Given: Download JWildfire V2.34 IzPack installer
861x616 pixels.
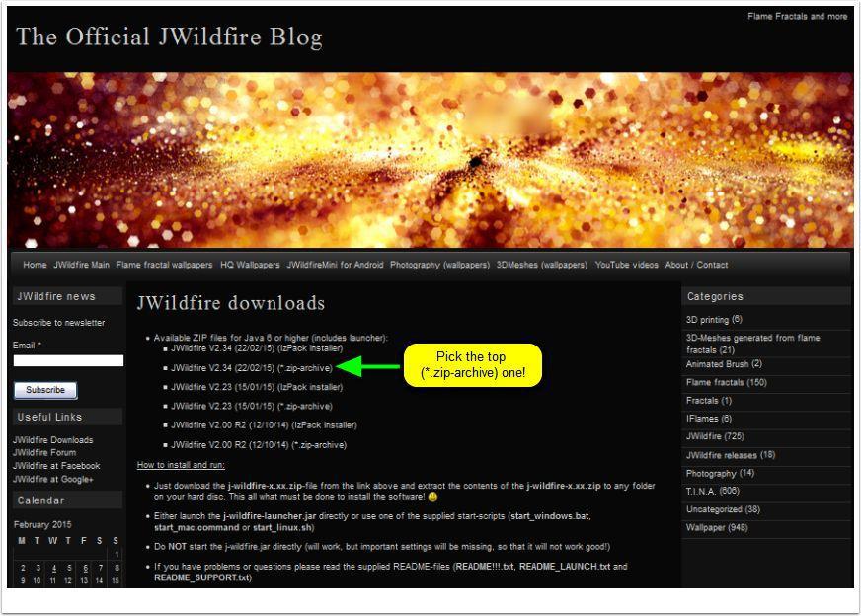Looking at the screenshot, I should (257, 348).
